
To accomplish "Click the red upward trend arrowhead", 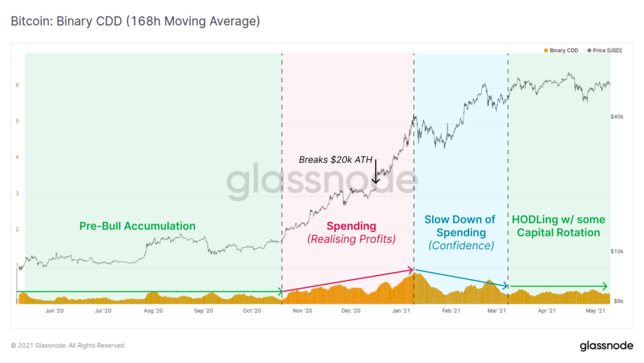I will tap(409, 270).
